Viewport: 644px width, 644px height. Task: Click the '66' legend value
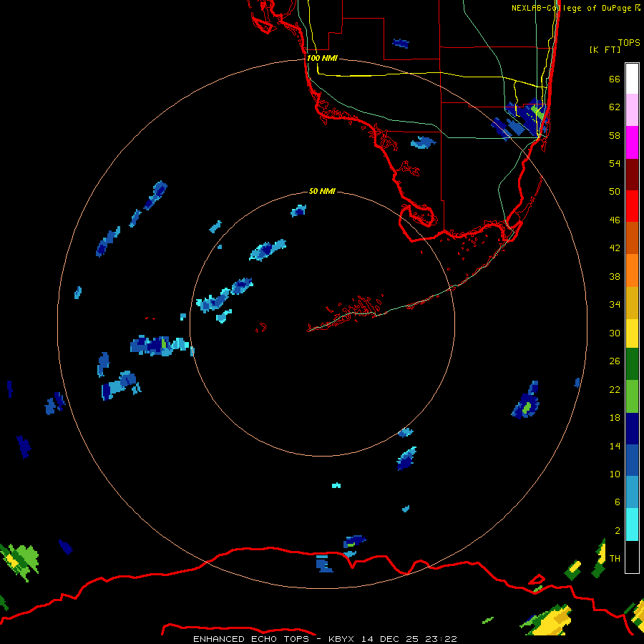coord(615,79)
